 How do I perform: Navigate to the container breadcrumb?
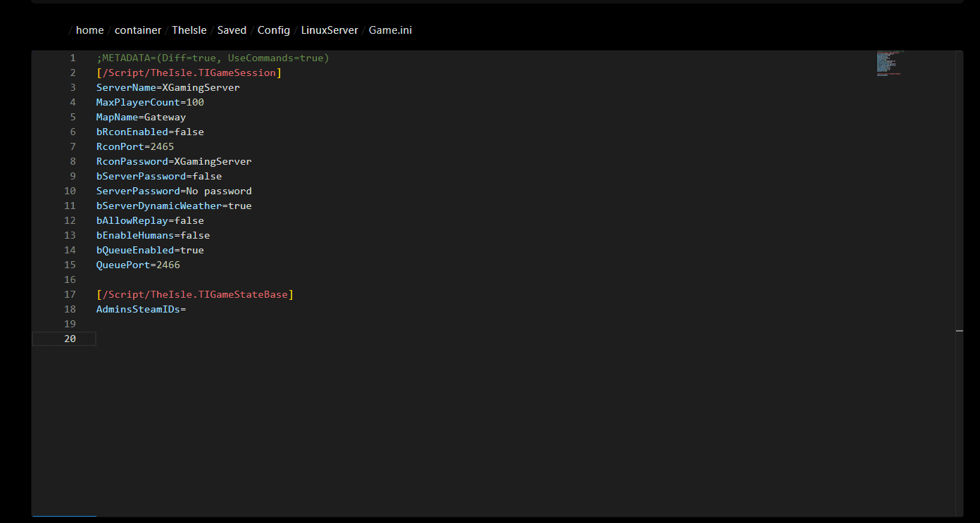138,30
